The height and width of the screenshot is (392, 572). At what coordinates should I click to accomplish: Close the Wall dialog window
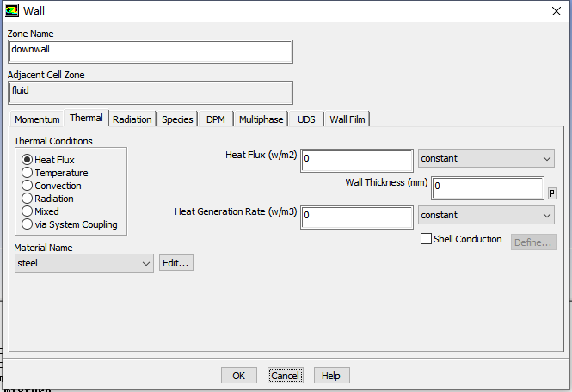coord(554,11)
